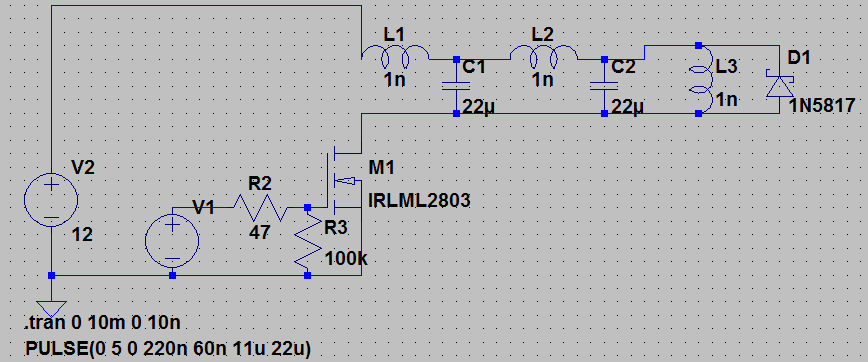Click the V1 reference label
Viewport: 868px width, 362px height.
point(203,207)
